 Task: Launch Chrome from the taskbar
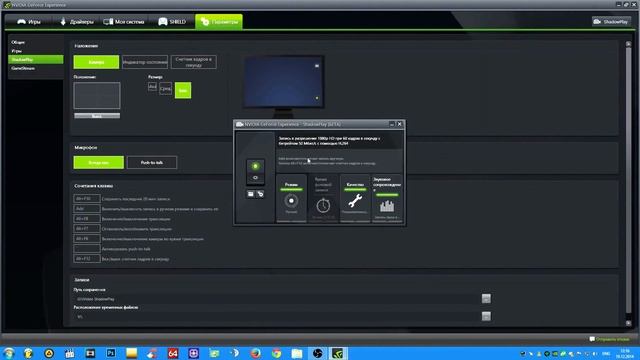pyautogui.click(x=276, y=353)
